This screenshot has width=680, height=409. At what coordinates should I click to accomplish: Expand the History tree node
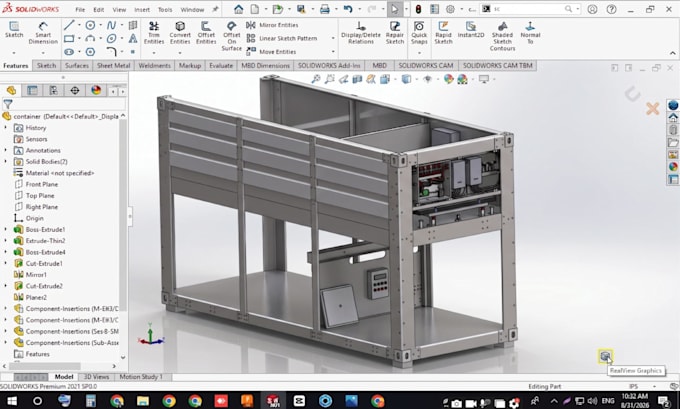(x=5, y=128)
